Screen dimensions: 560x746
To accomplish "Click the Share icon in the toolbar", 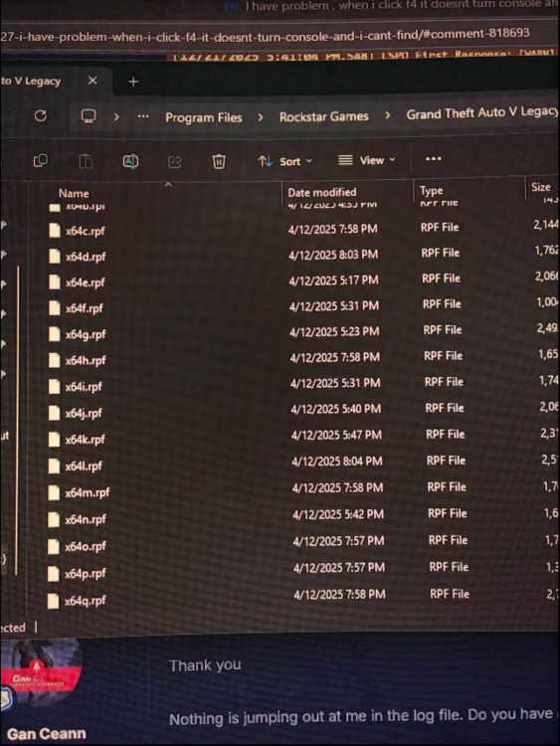I will 175,162.
